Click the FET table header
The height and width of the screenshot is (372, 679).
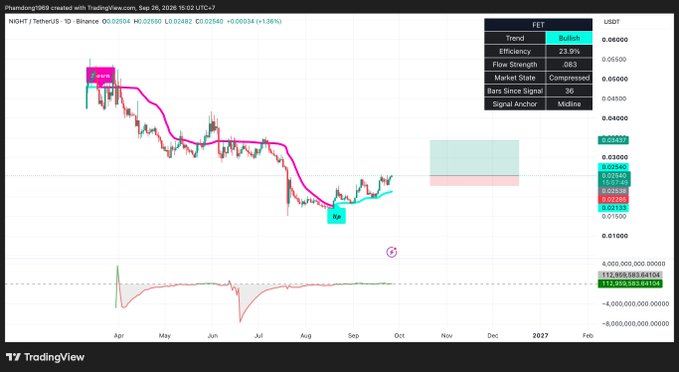click(538, 25)
